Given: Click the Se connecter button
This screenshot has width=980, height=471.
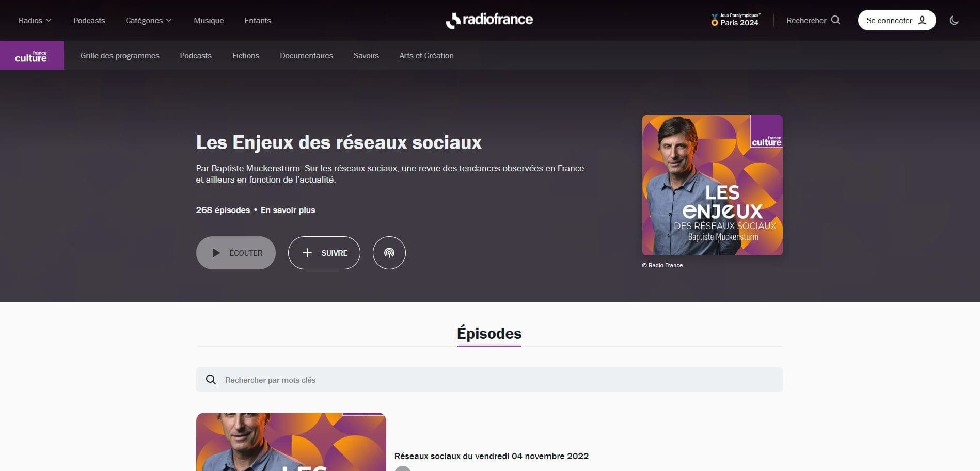Looking at the screenshot, I should (897, 21).
